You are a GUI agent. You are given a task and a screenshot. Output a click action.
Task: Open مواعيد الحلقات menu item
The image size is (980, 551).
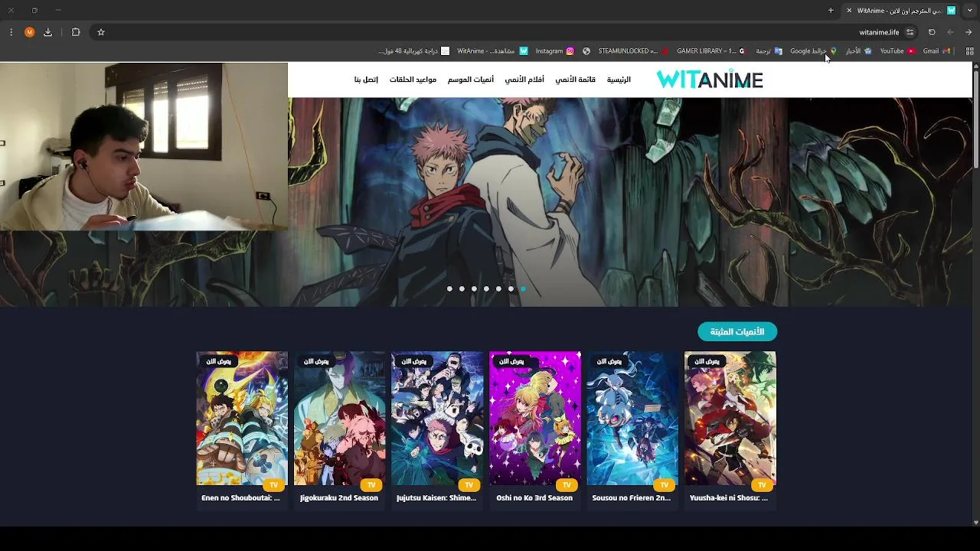[413, 80]
